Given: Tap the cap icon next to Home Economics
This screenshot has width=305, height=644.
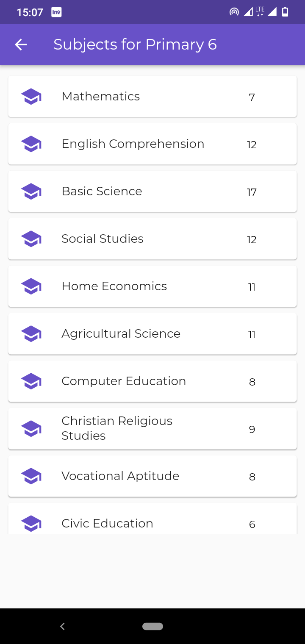Looking at the screenshot, I should (31, 286).
